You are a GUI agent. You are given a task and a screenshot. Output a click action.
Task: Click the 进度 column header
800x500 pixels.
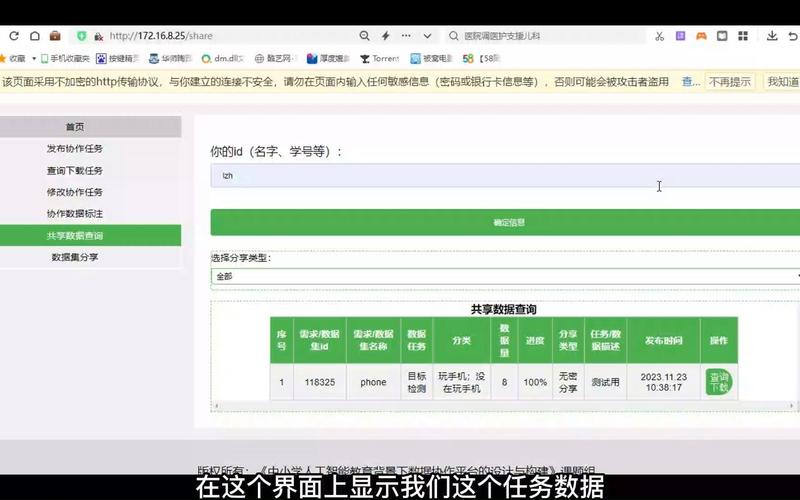[x=535, y=340]
